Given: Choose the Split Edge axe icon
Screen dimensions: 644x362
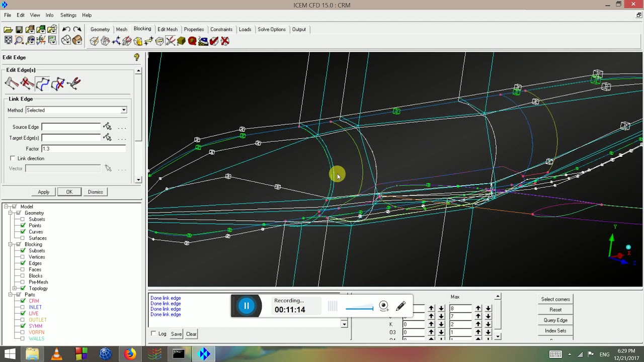Looking at the screenshot, I should click(x=12, y=83).
